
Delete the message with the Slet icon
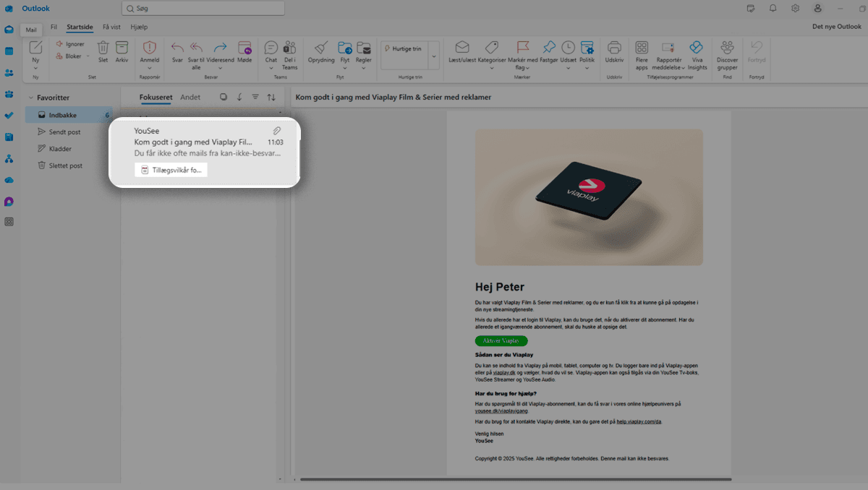point(103,48)
